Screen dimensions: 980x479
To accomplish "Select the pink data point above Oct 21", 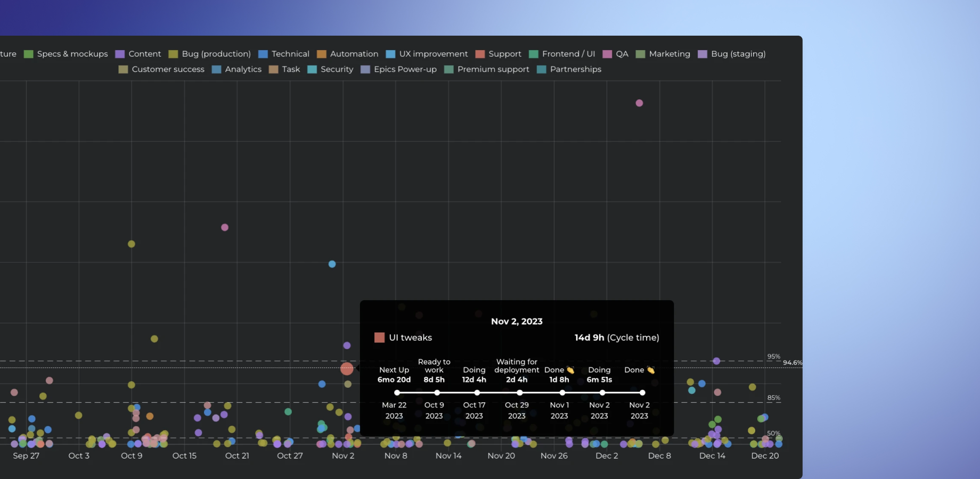I will point(225,227).
